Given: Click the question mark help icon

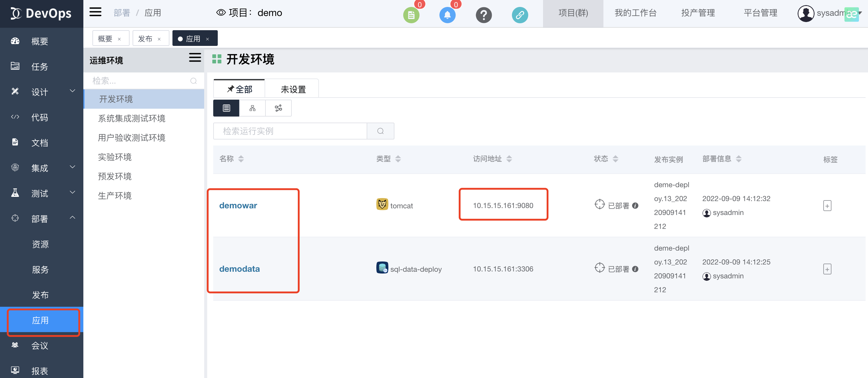Looking at the screenshot, I should point(484,15).
